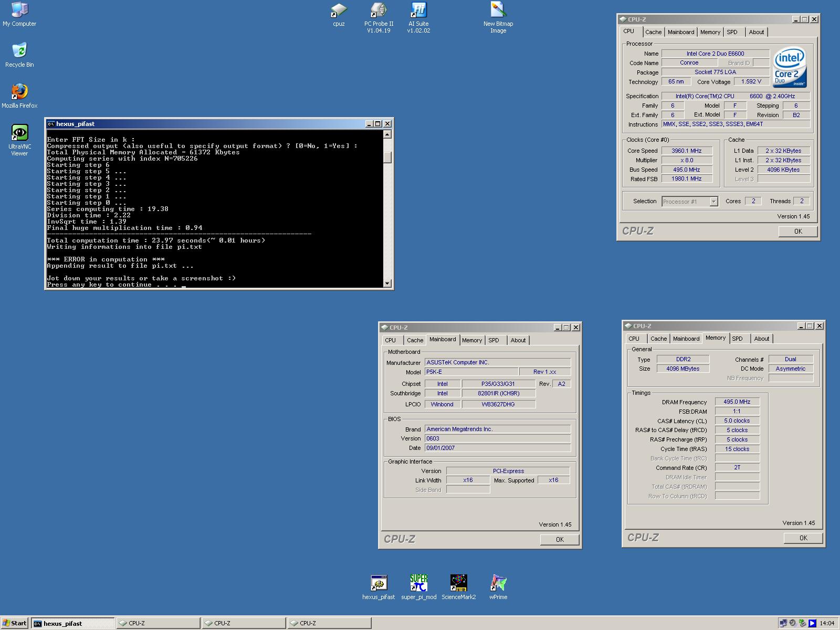Click Command Rate 2T value
Viewport: 840px width, 630px height.
tap(737, 467)
